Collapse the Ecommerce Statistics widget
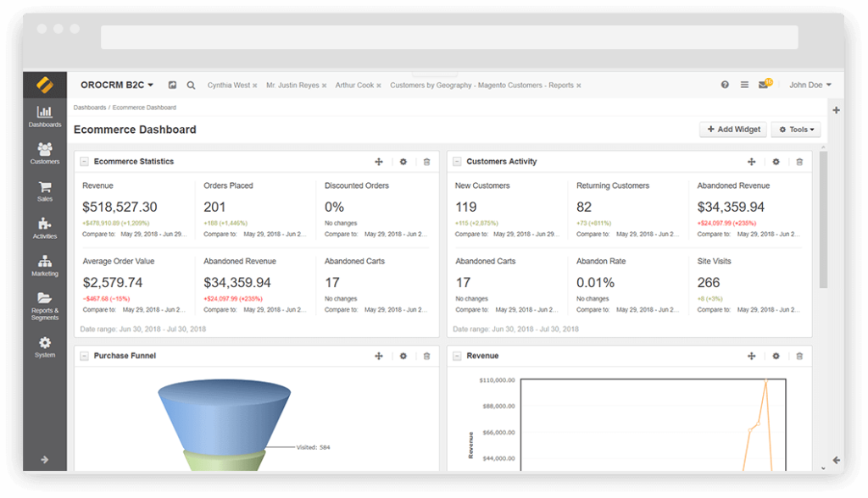The width and height of the screenshot is (868, 498). tap(82, 161)
